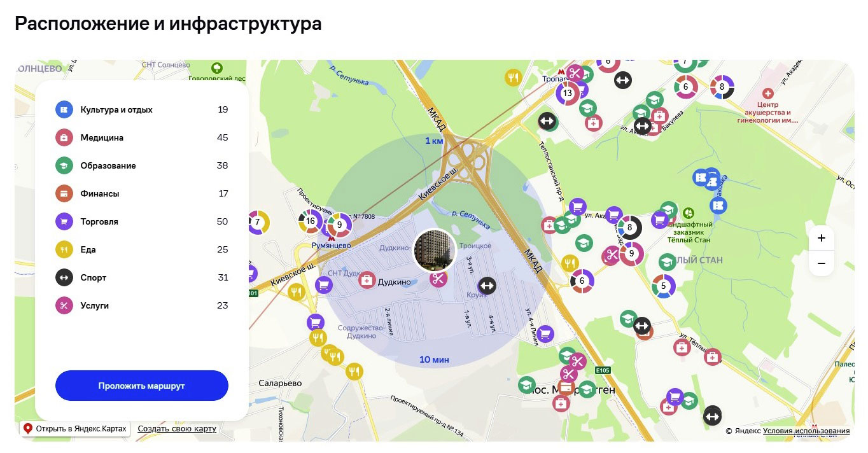Open the cluster marker labeled 13
868x453 pixels.
(568, 94)
